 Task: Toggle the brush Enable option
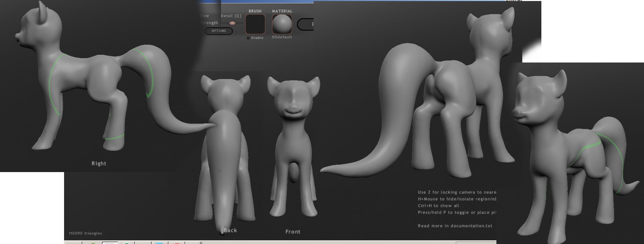pyautogui.click(x=255, y=38)
